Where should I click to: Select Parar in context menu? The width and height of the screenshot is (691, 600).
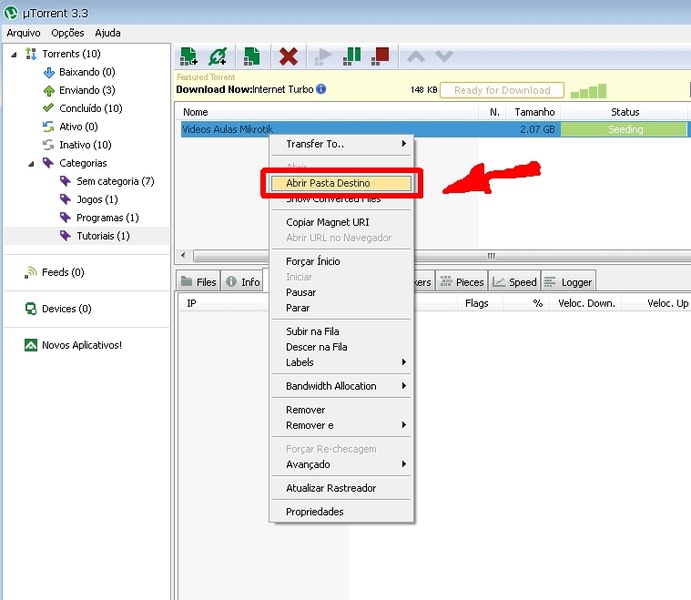click(x=341, y=308)
